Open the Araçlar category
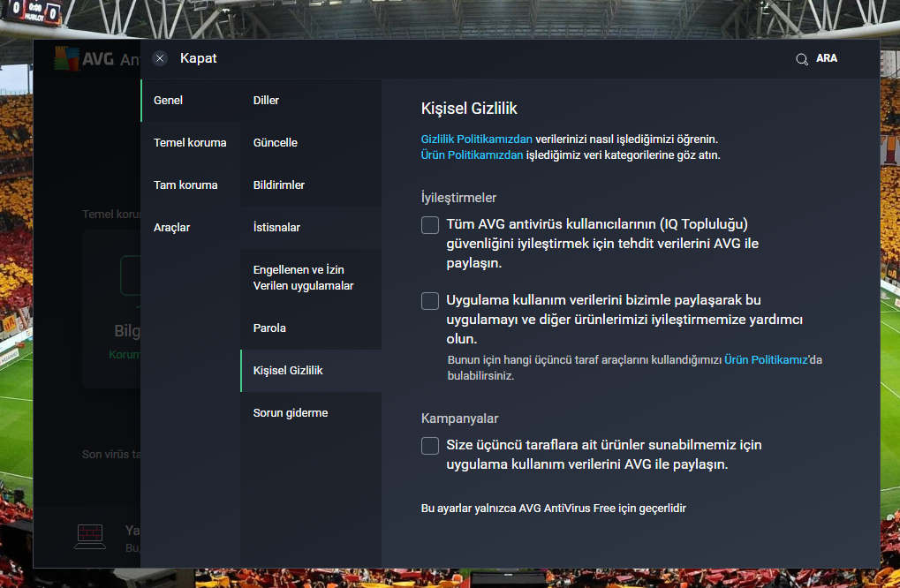Screen dimensions: 900x588 (x=172, y=228)
